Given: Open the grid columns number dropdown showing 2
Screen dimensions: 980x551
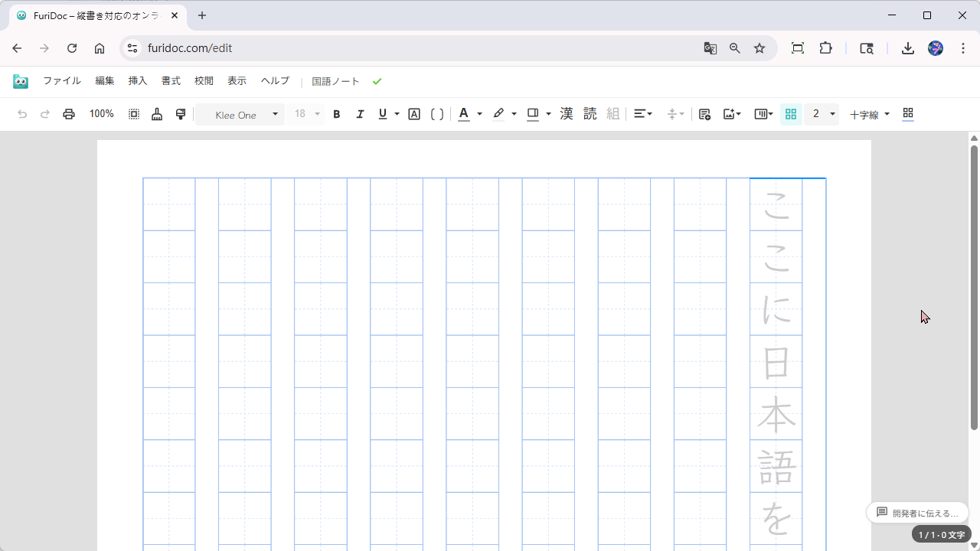Looking at the screenshot, I should click(x=822, y=114).
